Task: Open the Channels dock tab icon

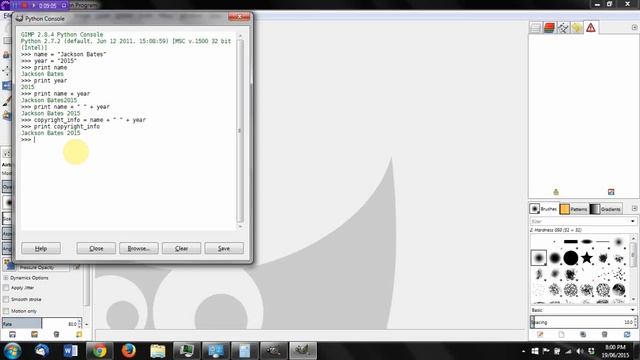Action: pos(549,28)
